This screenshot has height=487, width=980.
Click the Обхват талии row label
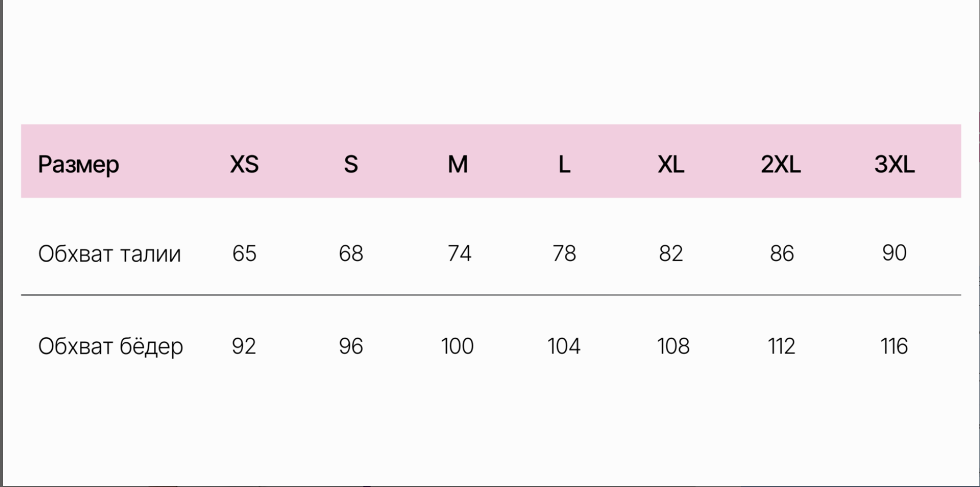(110, 254)
